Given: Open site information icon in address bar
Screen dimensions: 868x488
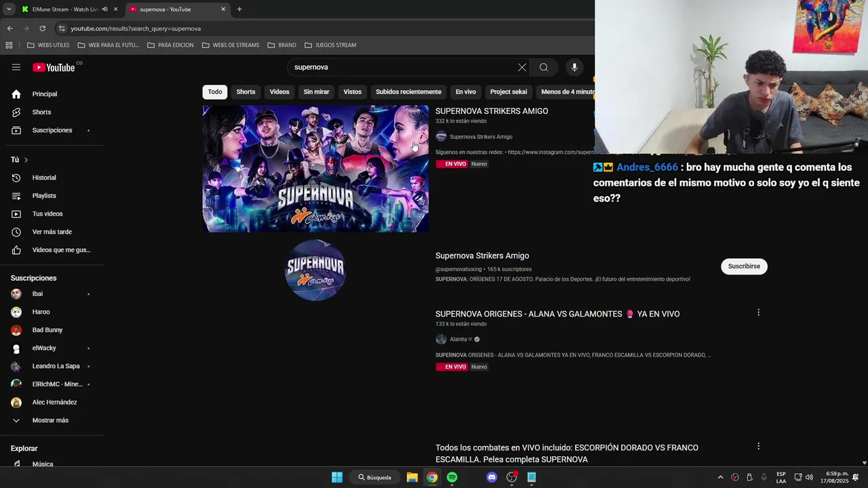Looking at the screenshot, I should (62, 28).
